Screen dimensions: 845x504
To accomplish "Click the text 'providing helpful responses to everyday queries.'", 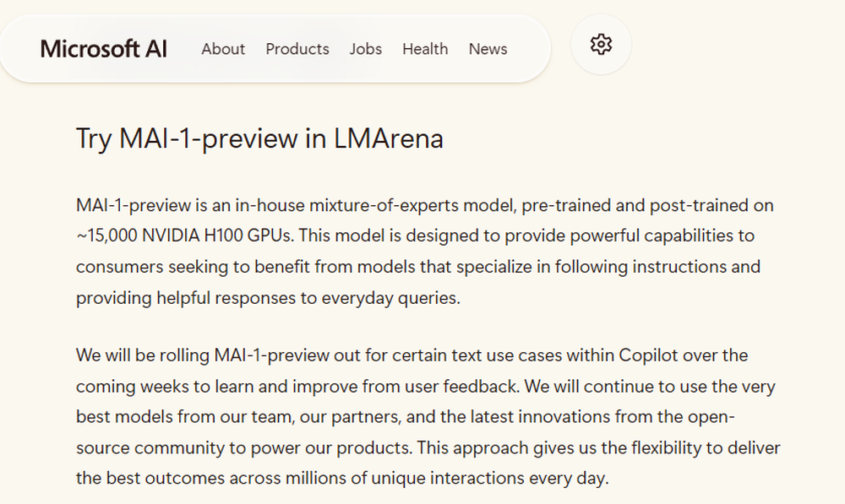I will click(269, 298).
